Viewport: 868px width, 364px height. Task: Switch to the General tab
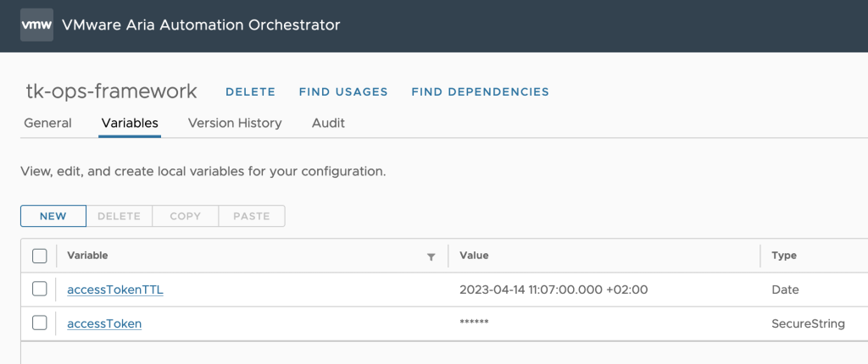(x=47, y=123)
